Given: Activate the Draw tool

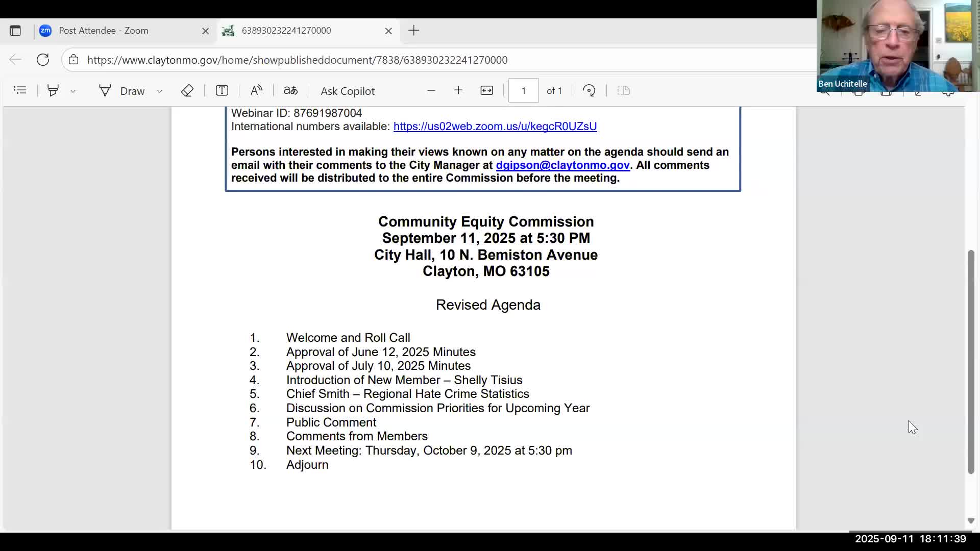Looking at the screenshot, I should pyautogui.click(x=121, y=91).
